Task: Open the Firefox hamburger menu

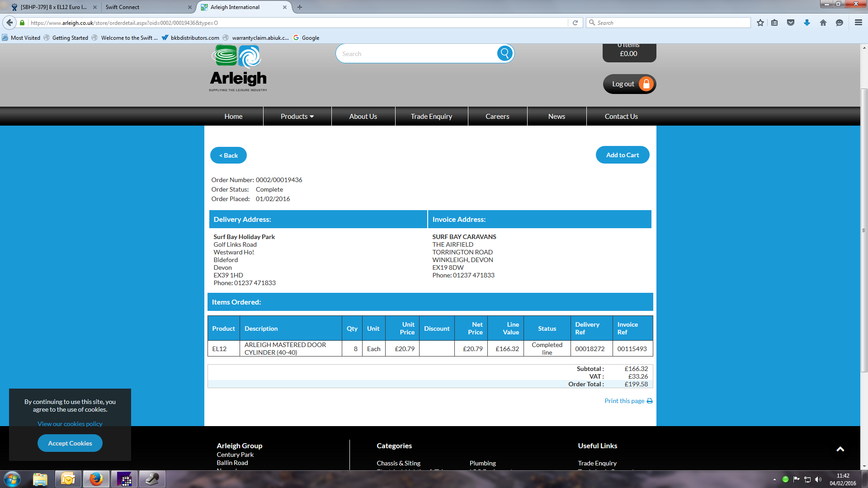Action: (858, 23)
